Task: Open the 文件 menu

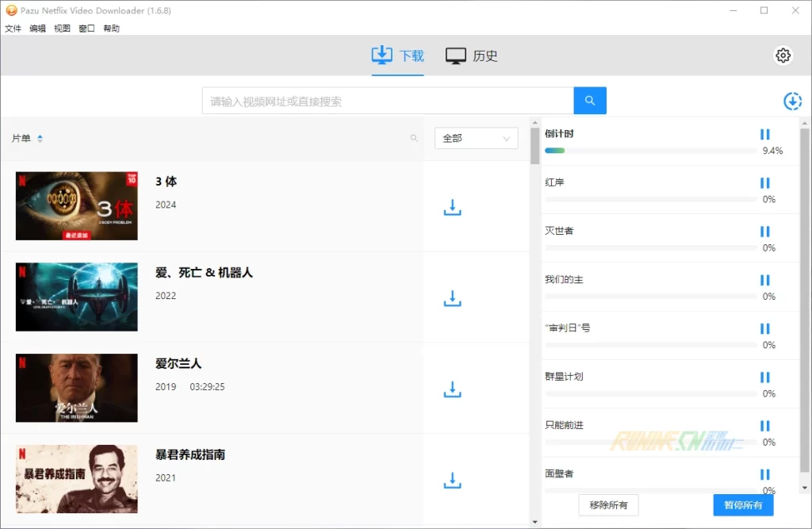Action: 13,29
